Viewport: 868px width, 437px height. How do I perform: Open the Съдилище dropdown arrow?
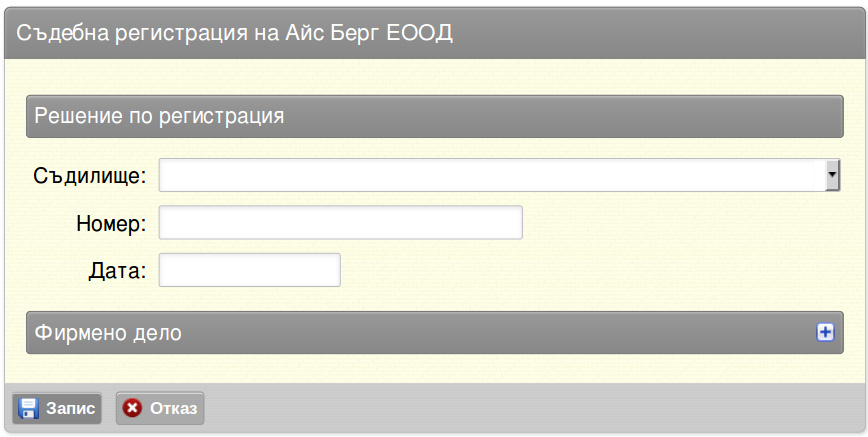[x=832, y=175]
